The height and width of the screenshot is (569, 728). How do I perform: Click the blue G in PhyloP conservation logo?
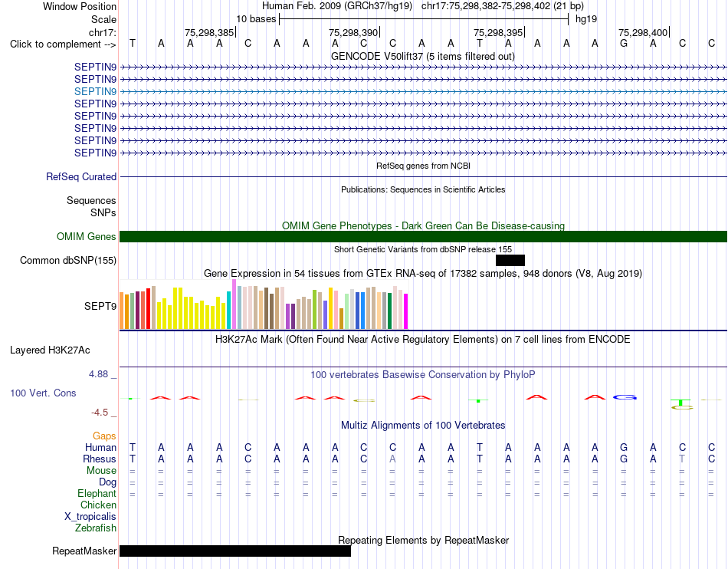point(625,397)
